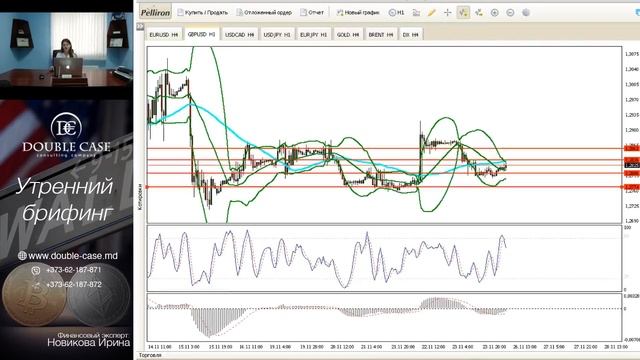Click the Котировки vertical side label

click(x=140, y=197)
